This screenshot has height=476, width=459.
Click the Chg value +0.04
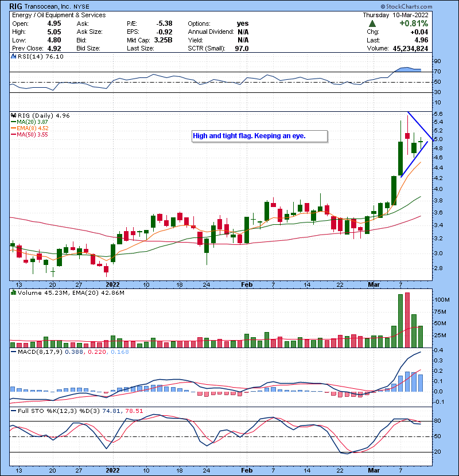click(419, 32)
